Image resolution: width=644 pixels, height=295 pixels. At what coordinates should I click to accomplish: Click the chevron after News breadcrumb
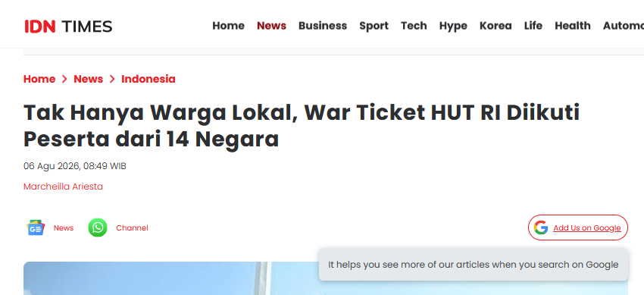[112, 79]
